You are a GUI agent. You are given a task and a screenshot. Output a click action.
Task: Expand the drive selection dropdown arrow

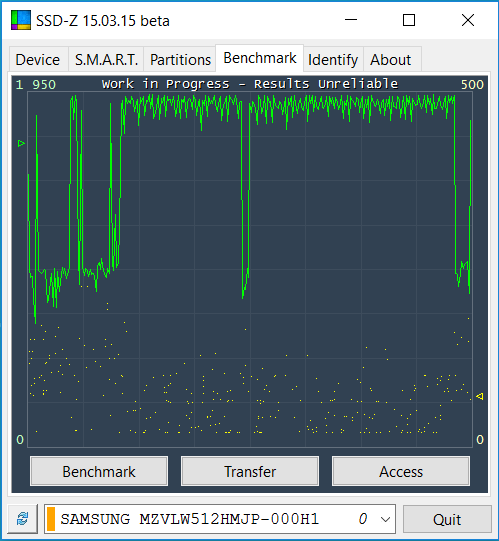pos(385,519)
